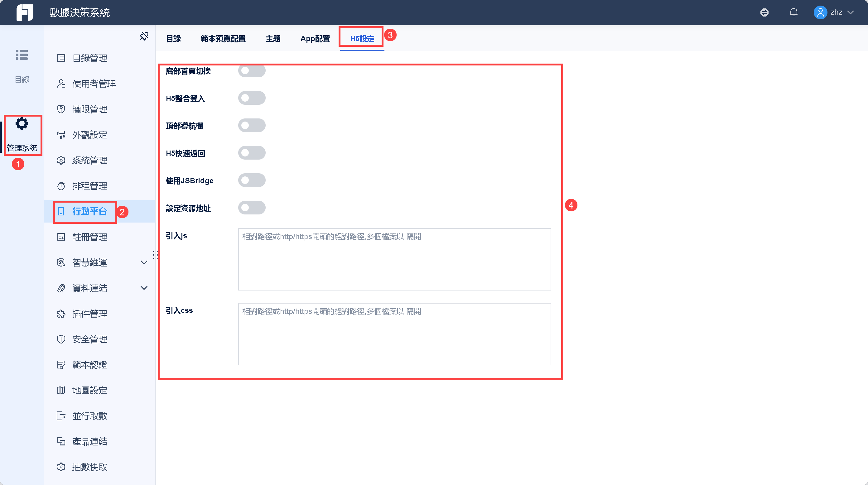Click the zhz user avatar icon
The width and height of the screenshot is (868, 485).
[x=821, y=12]
